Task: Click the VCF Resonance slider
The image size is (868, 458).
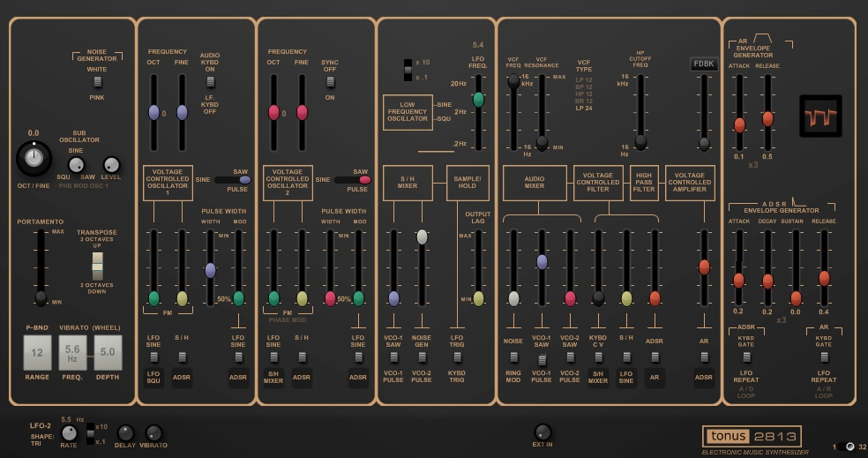Action: click(542, 141)
